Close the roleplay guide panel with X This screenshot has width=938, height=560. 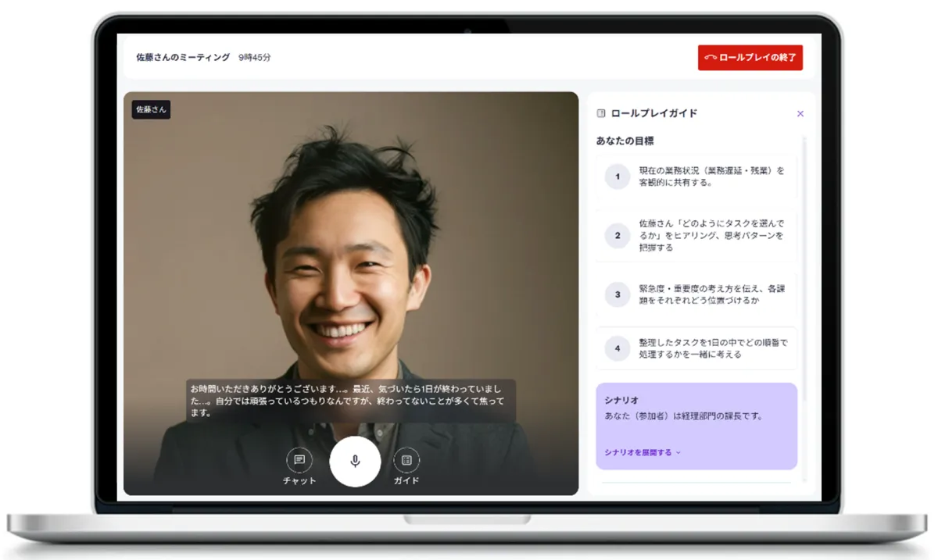click(800, 113)
